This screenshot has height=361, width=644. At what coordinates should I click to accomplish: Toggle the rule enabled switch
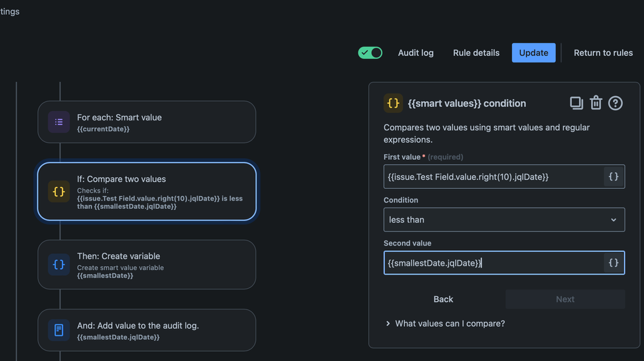point(370,53)
